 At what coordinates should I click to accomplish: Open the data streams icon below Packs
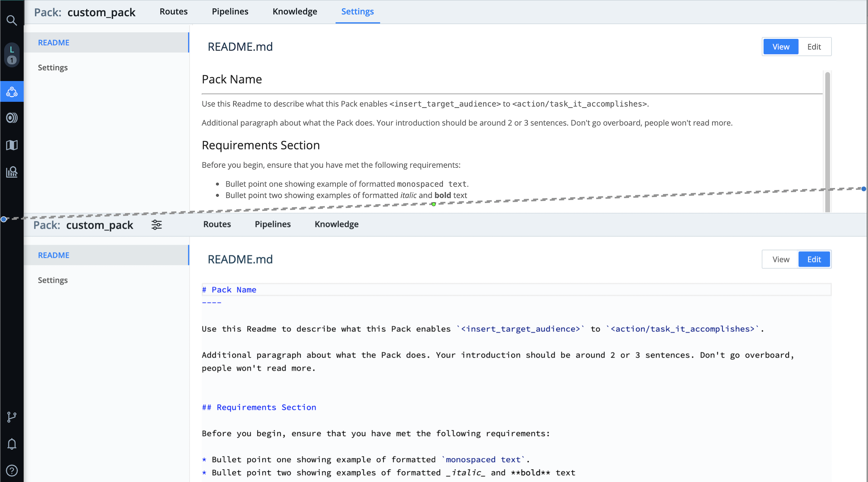pyautogui.click(x=12, y=118)
